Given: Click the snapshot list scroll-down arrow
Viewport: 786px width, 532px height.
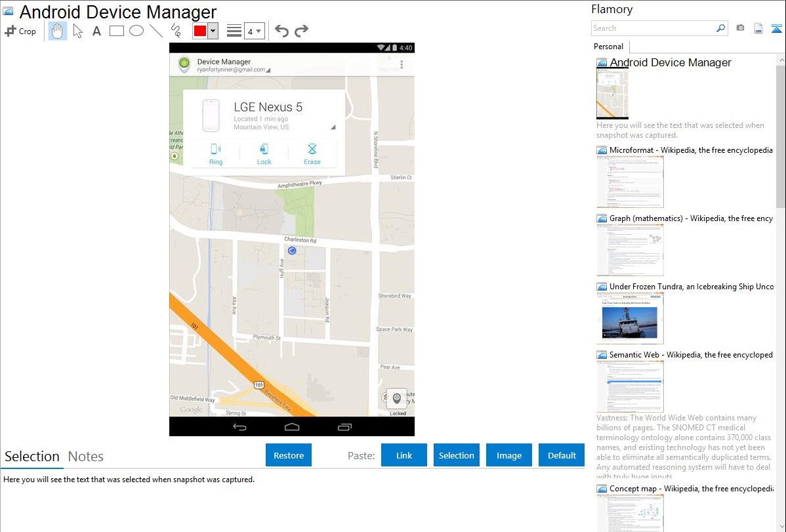Looking at the screenshot, I should point(781,527).
